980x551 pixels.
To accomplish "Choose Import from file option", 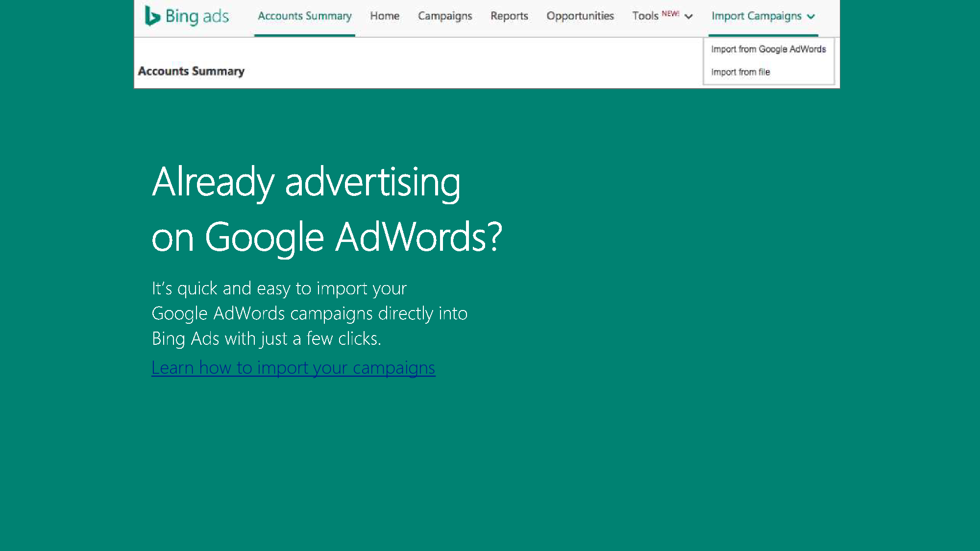I will coord(740,72).
